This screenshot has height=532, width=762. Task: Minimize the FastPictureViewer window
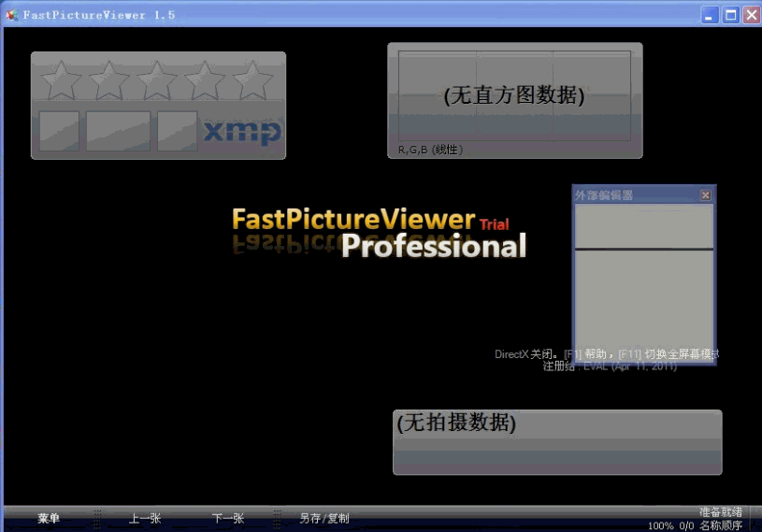click(710, 15)
